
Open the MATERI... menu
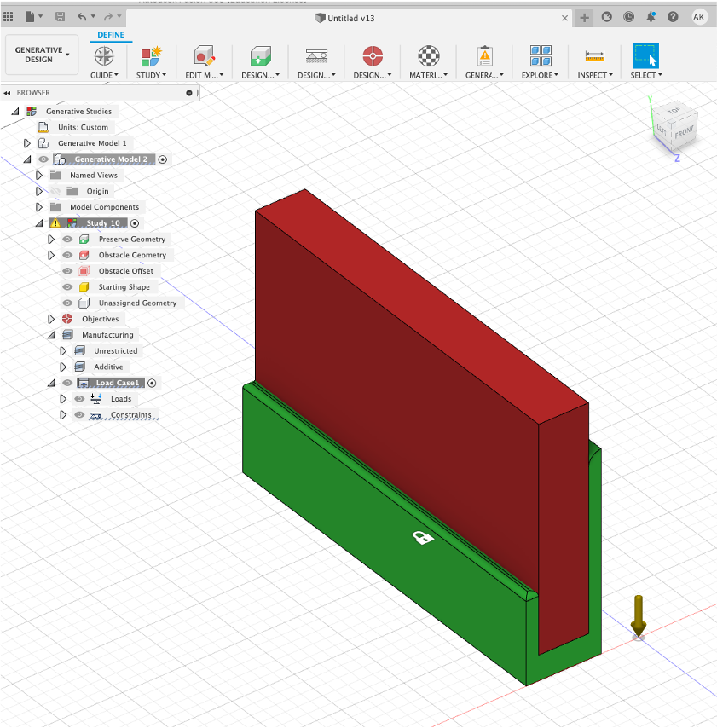[428, 75]
